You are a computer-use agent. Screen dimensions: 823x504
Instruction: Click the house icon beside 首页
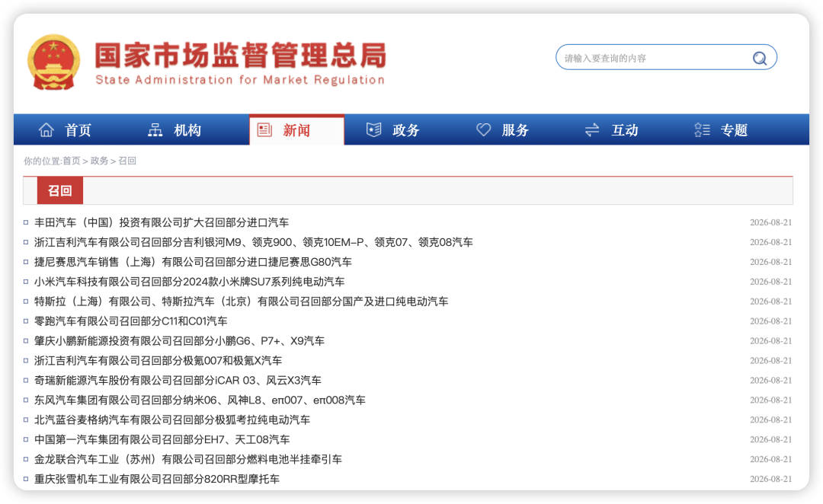click(x=46, y=129)
